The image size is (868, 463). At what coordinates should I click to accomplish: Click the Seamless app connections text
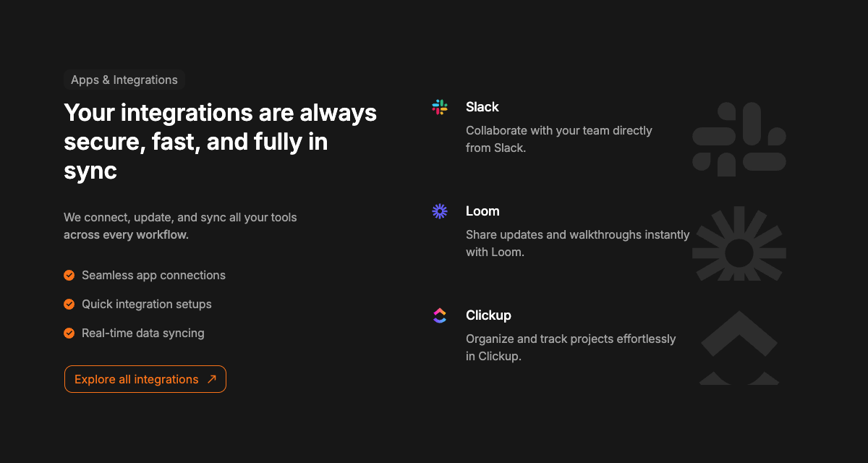tap(153, 275)
